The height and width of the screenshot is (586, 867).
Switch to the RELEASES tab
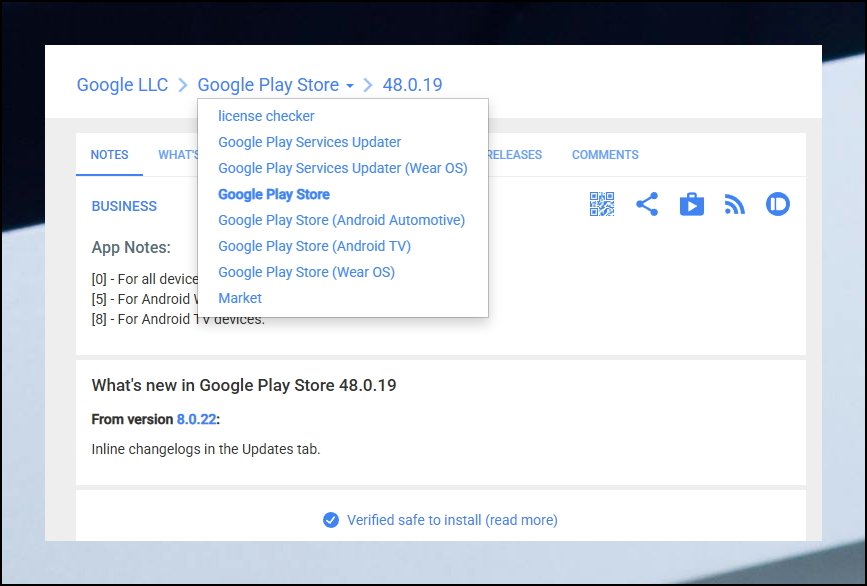(515, 155)
